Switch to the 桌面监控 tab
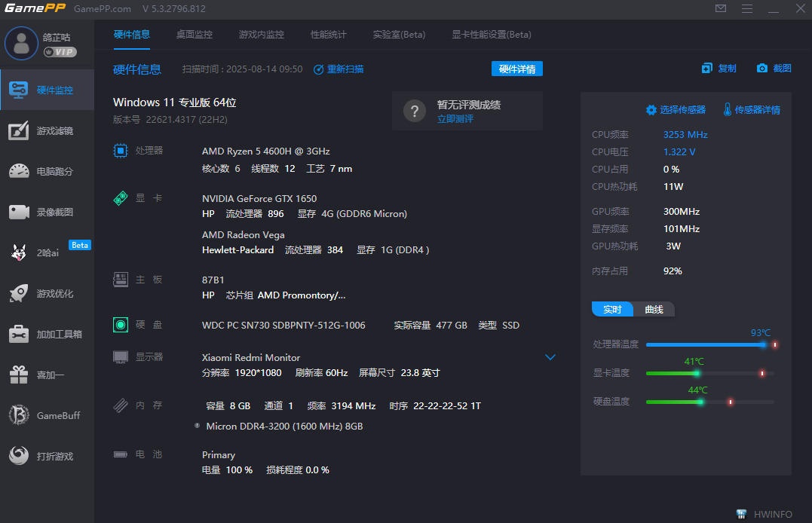The height and width of the screenshot is (523, 812). 195,35
